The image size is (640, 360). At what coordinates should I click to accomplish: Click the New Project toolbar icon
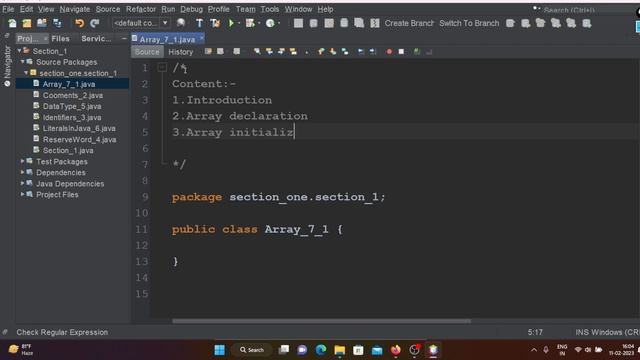pos(27,23)
